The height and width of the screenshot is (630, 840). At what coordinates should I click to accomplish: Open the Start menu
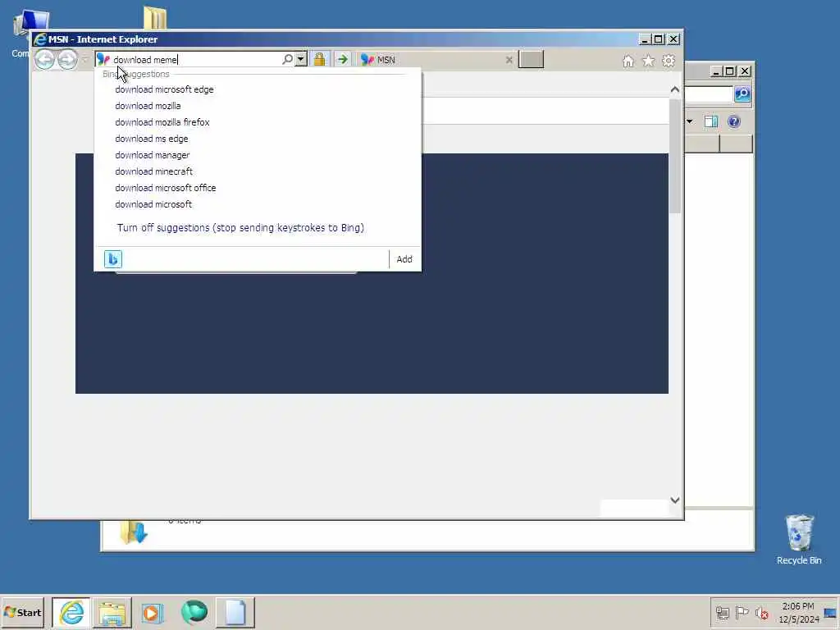pos(22,612)
